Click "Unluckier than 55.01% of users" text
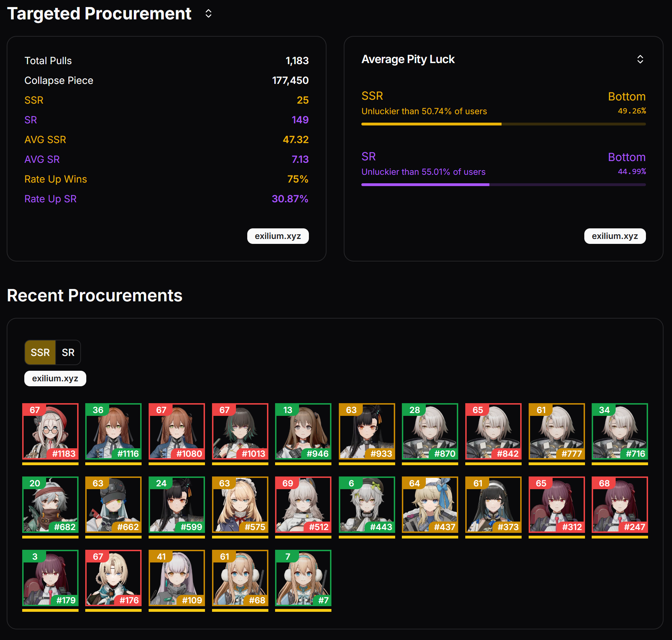This screenshot has width=672, height=640. (423, 172)
